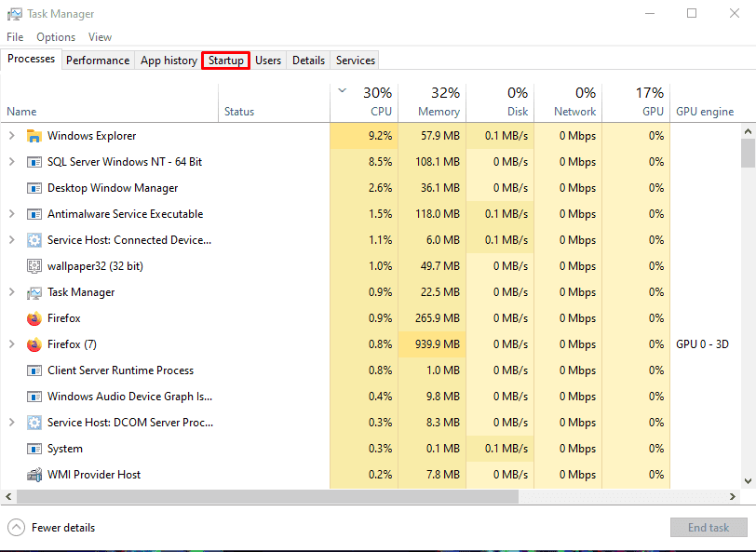Click the Windows Audio Device Graph icon

tap(34, 397)
